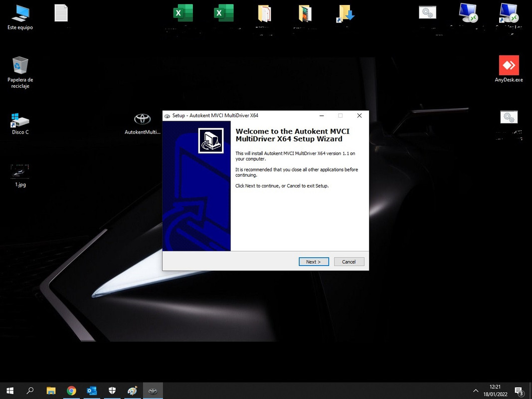Select the second Excel file icon
Viewport: 532px width, 399px height.
tap(223, 13)
